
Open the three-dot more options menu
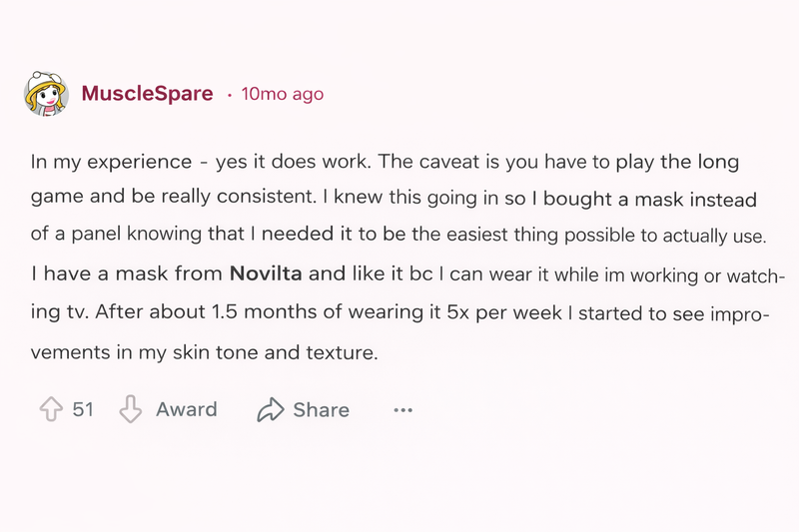click(x=402, y=409)
